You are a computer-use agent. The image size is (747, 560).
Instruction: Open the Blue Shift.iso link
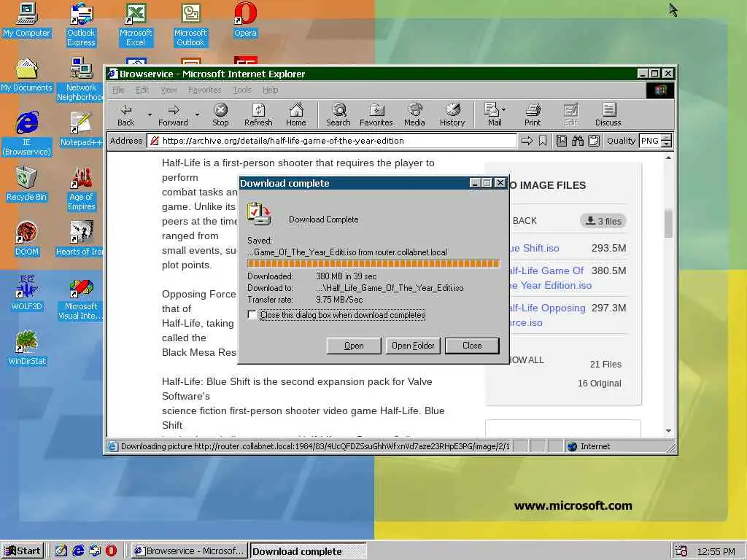[534, 248]
